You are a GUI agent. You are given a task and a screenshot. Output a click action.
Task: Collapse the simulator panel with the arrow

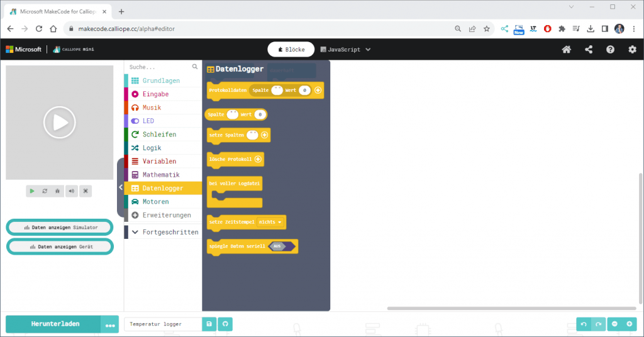click(121, 187)
